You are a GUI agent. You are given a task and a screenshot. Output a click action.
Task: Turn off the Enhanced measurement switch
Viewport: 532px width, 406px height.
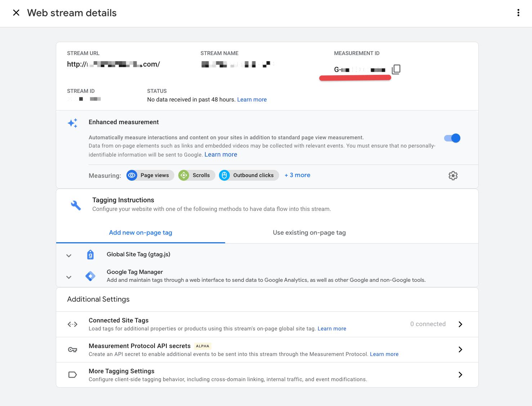point(452,138)
